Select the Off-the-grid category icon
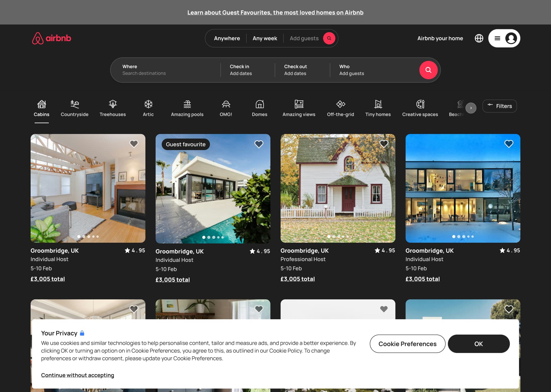 [x=341, y=104]
